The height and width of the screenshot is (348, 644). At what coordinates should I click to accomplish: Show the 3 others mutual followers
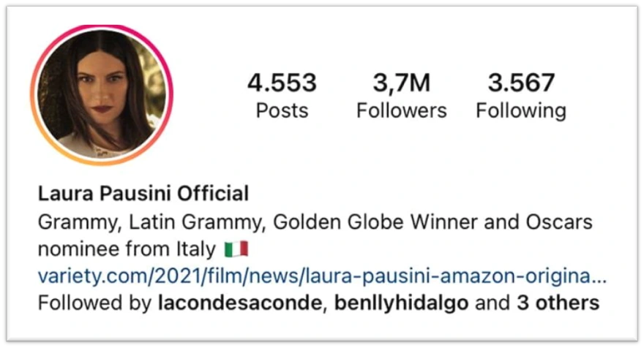[x=558, y=303]
